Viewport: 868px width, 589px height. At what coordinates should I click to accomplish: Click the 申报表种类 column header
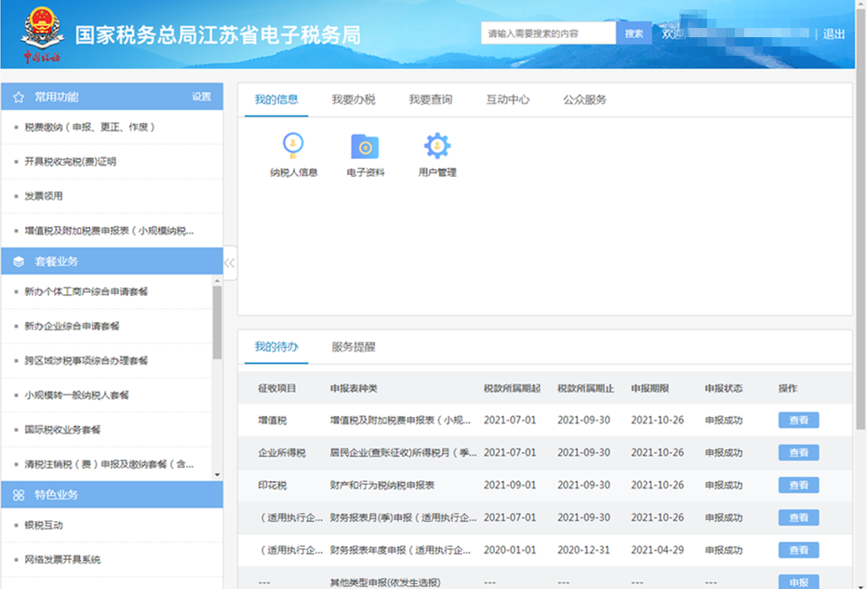click(354, 389)
